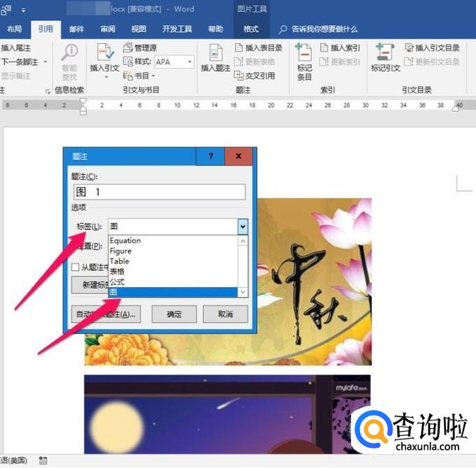Open the footnotes group dialog launcher
The image size is (476, 468).
coord(47,92)
